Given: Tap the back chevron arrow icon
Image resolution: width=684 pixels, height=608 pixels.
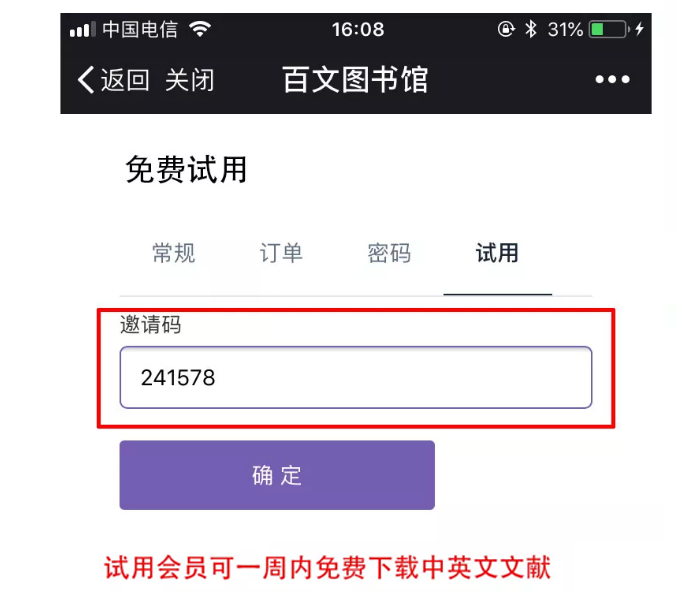Looking at the screenshot, I should 86,80.
